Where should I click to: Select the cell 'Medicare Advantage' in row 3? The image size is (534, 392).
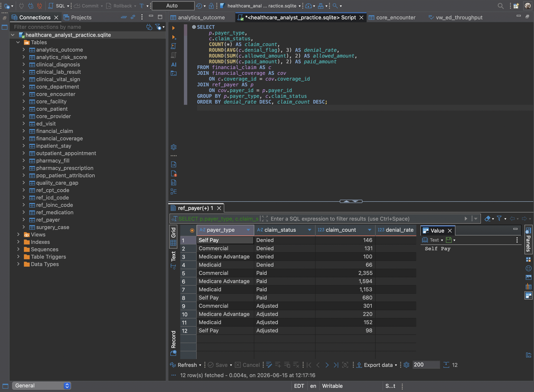tap(225, 257)
